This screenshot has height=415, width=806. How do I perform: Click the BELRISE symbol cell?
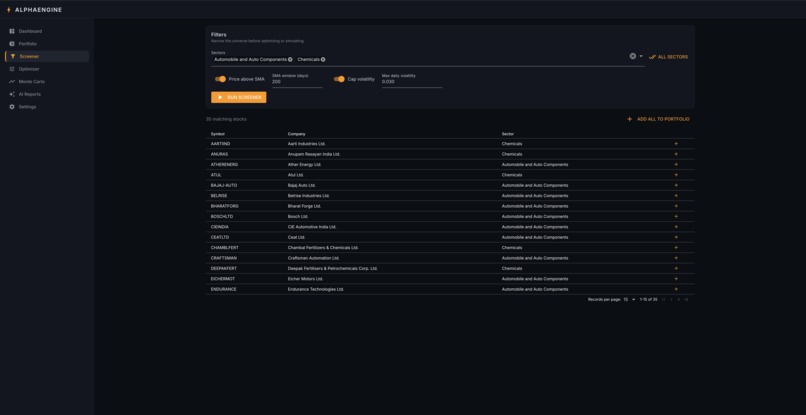pyautogui.click(x=219, y=196)
